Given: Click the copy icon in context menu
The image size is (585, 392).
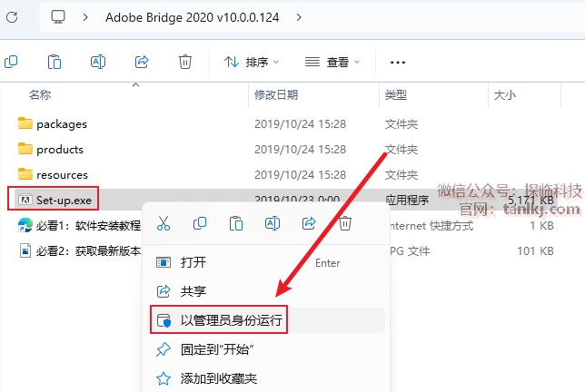Looking at the screenshot, I should (200, 223).
